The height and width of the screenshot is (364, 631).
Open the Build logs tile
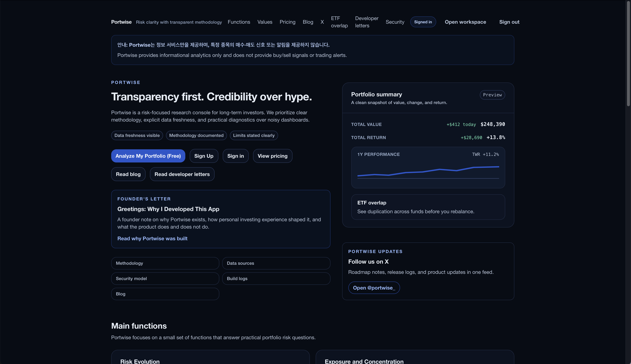tap(276, 278)
